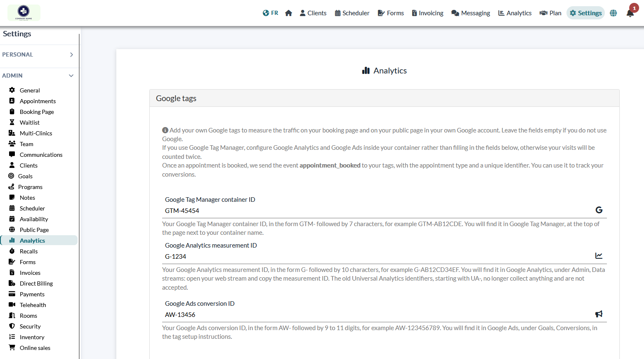Open the Scheduler in top navigation
Screen dimensions: 644x359
pos(352,13)
